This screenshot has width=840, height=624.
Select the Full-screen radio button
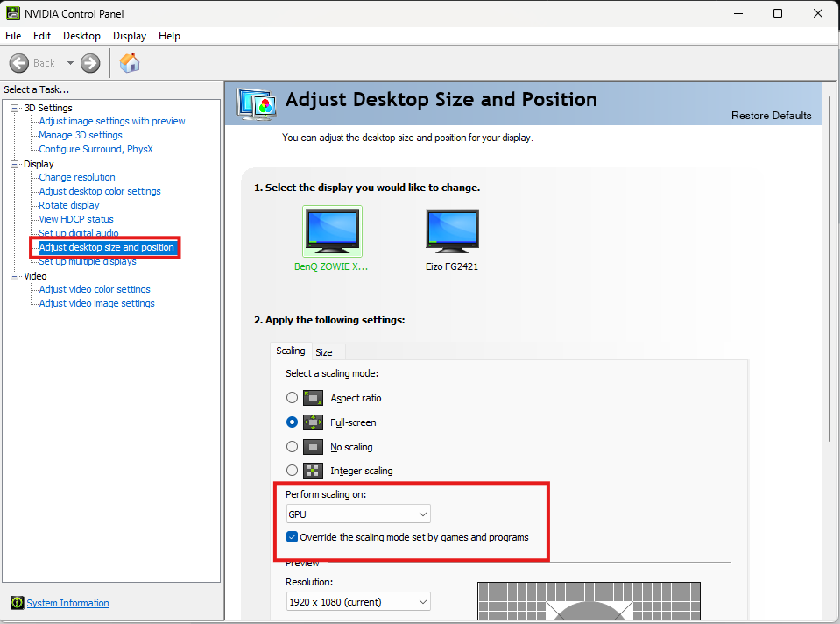click(x=292, y=422)
